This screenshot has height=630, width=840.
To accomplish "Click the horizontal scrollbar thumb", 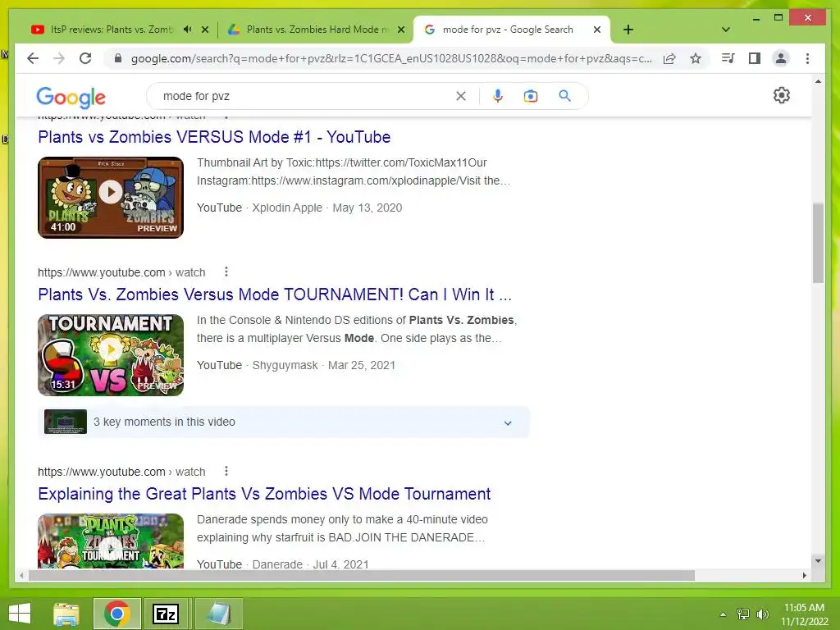I will [x=362, y=575].
